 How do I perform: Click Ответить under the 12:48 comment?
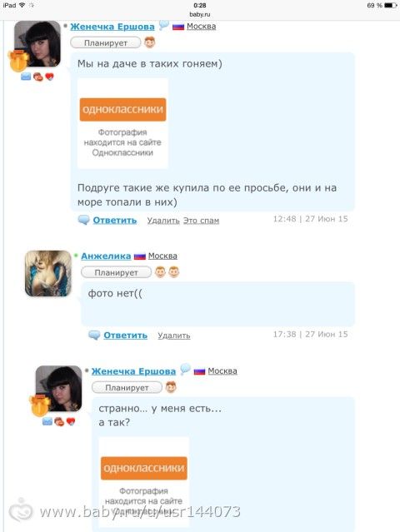click(115, 220)
